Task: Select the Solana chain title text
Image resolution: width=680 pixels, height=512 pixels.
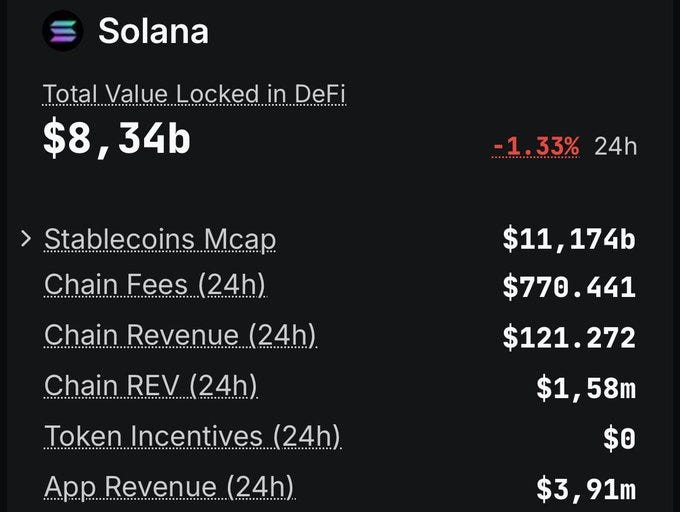Action: [x=154, y=31]
